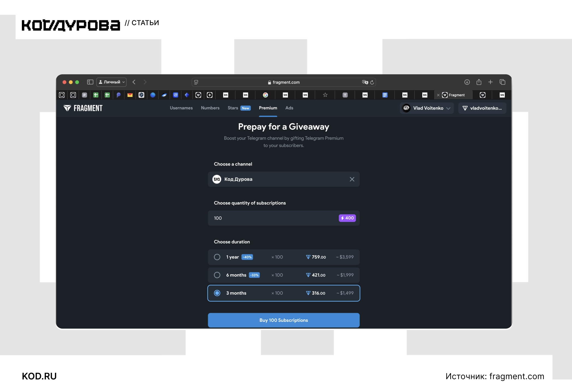Select the 1 year duration
572x392 pixels.
pos(284,257)
